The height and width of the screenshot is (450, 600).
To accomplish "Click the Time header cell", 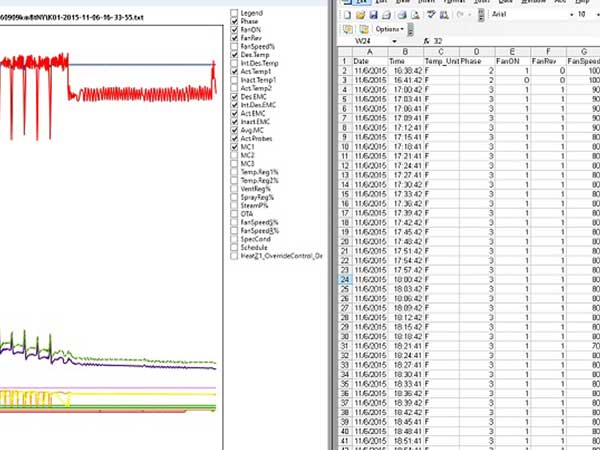I will coord(405,61).
